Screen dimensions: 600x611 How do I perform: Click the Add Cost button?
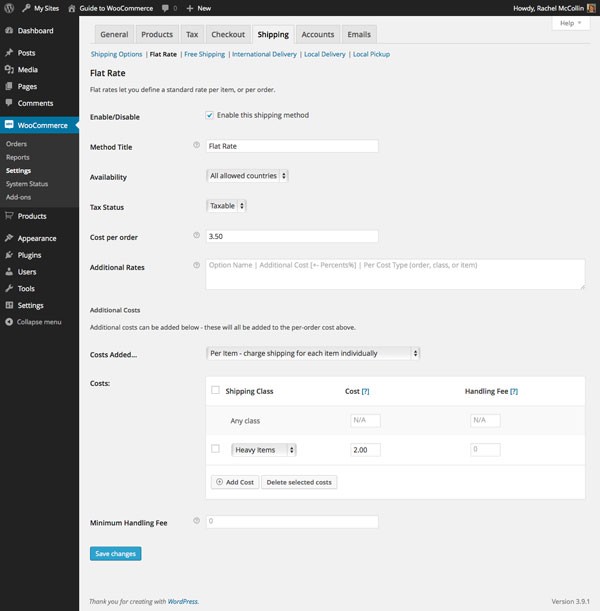[x=235, y=482]
